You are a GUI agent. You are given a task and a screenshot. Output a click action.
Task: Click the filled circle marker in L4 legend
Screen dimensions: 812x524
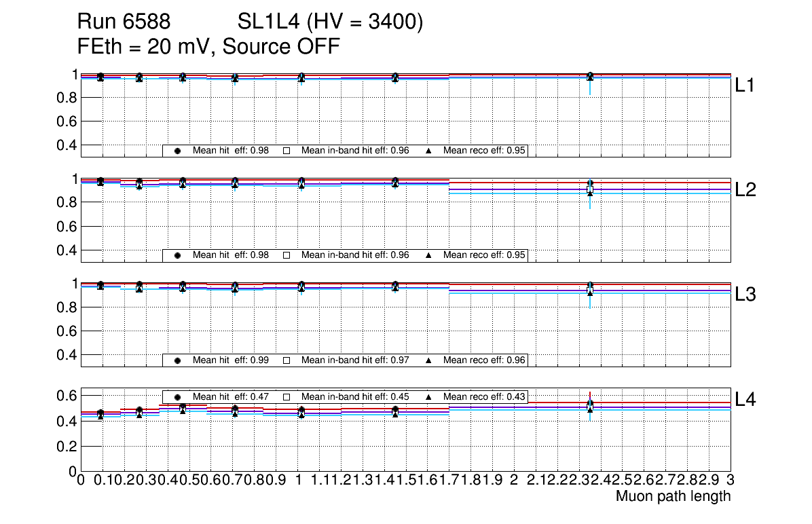pyautogui.click(x=177, y=396)
